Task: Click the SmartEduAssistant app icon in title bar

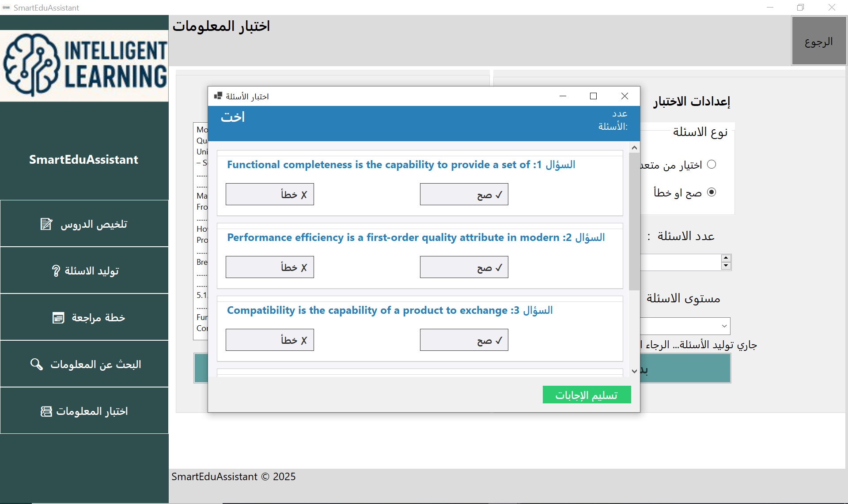Action: tap(6, 8)
